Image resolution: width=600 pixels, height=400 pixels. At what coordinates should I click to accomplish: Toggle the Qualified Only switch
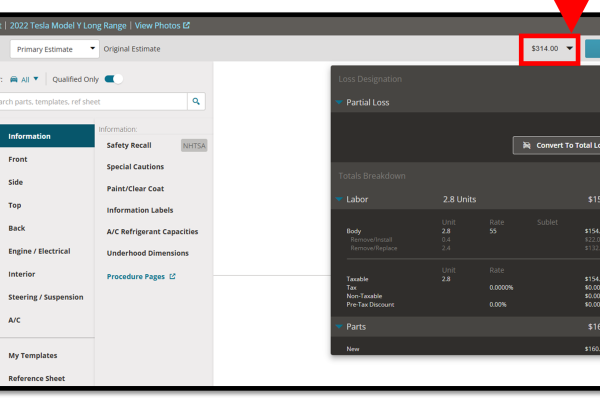[x=114, y=79]
